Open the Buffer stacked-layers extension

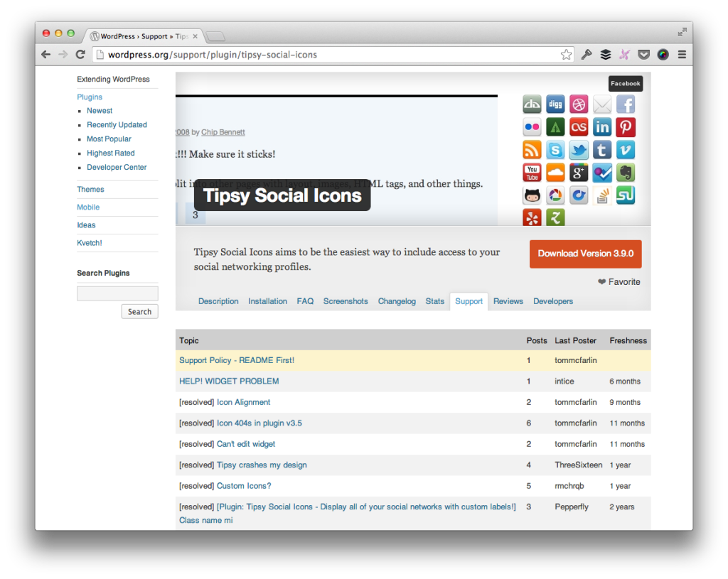click(x=606, y=55)
